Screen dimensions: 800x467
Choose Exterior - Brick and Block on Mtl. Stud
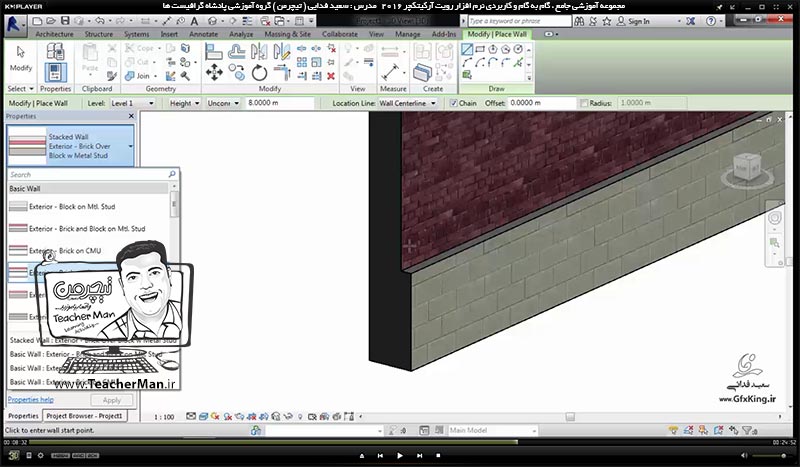click(88, 229)
